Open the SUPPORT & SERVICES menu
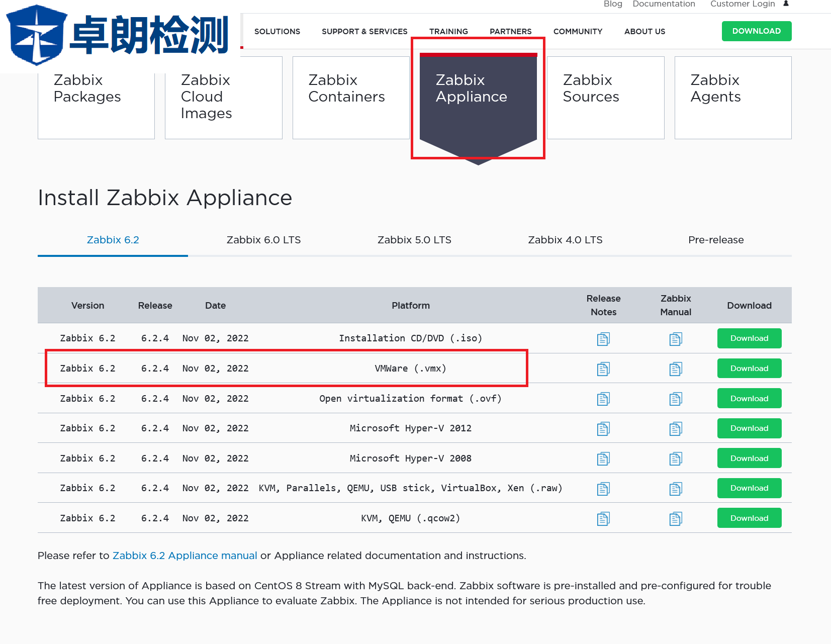Image resolution: width=831 pixels, height=644 pixels. tap(364, 31)
